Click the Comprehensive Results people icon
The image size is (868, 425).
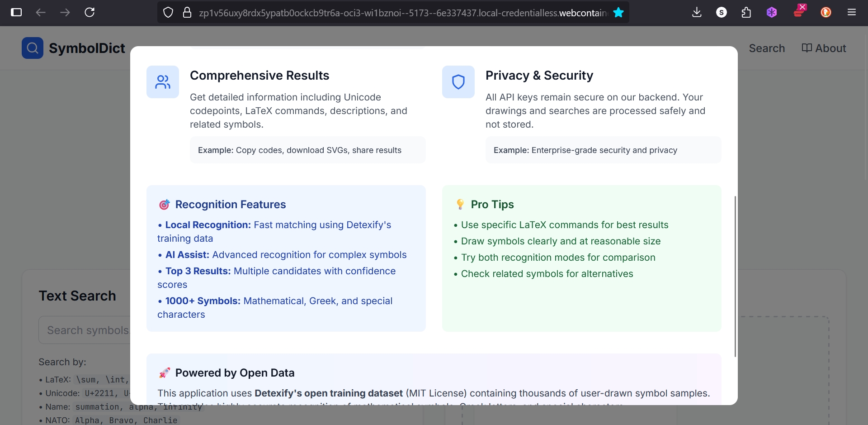pyautogui.click(x=163, y=82)
